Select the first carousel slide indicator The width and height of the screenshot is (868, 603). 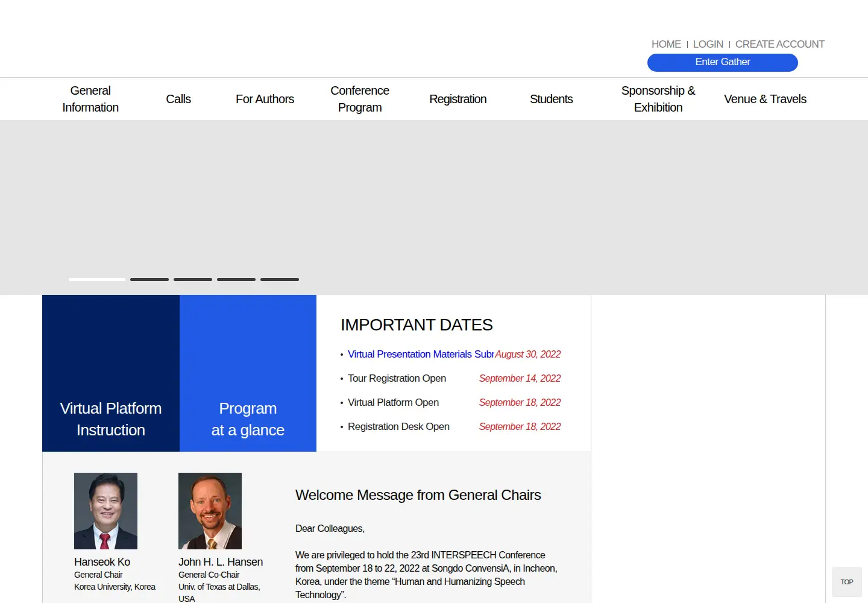97,279
